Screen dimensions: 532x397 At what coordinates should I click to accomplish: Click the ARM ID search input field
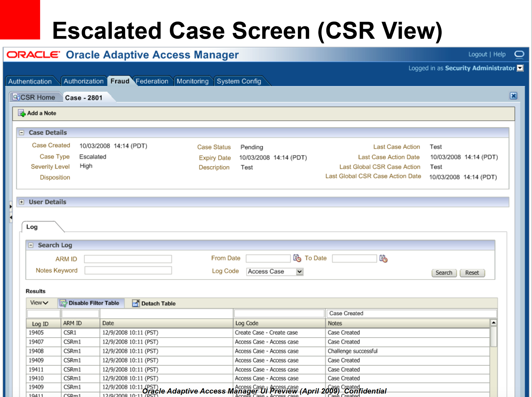pyautogui.click(x=128, y=259)
